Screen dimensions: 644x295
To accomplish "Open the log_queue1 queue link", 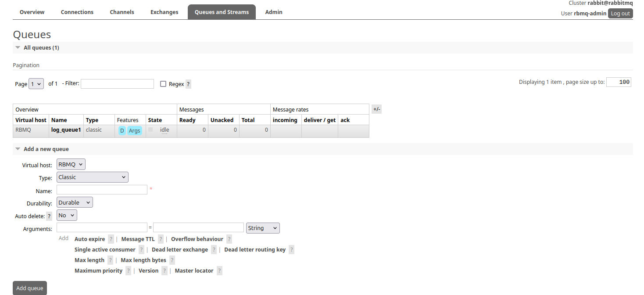I will click(x=66, y=130).
